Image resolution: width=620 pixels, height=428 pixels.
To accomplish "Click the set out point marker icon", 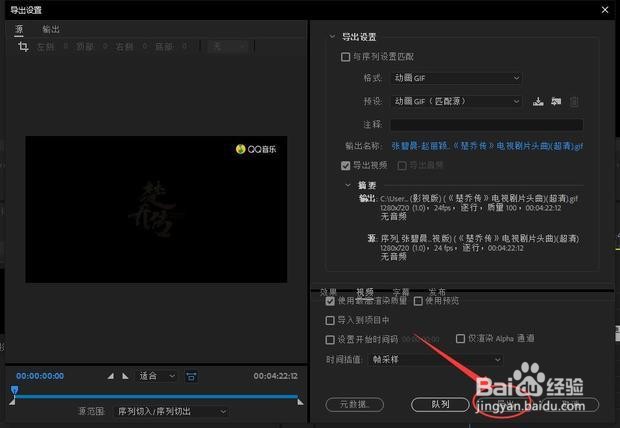I will click(125, 376).
